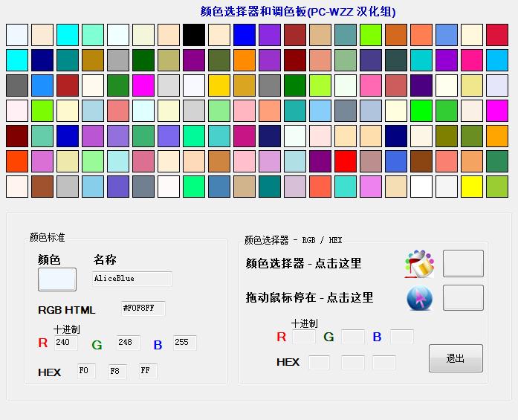Viewport: 518px width, 420px height.
Task: Click the decimal G field showing 248
Action: [x=128, y=343]
